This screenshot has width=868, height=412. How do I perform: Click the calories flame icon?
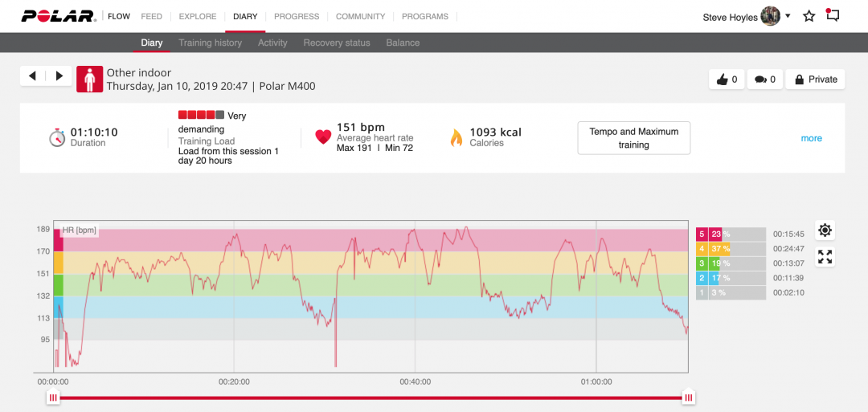(457, 137)
